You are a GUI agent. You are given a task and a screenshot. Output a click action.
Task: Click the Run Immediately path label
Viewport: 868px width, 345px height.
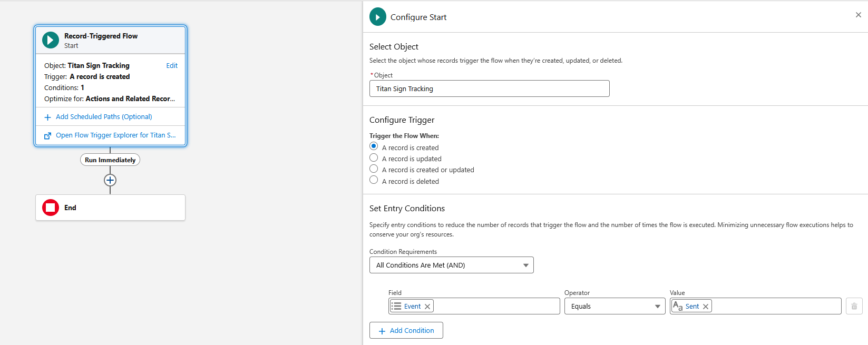(110, 160)
